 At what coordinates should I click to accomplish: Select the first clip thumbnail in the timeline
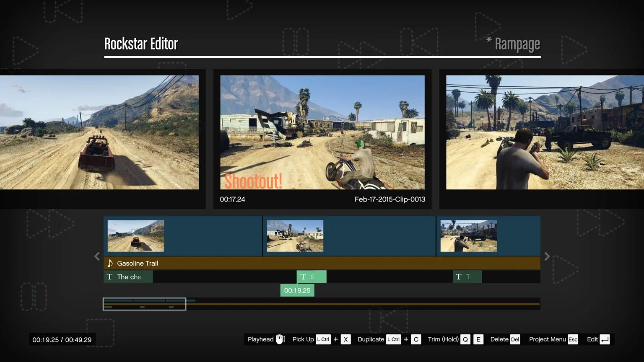click(135, 235)
